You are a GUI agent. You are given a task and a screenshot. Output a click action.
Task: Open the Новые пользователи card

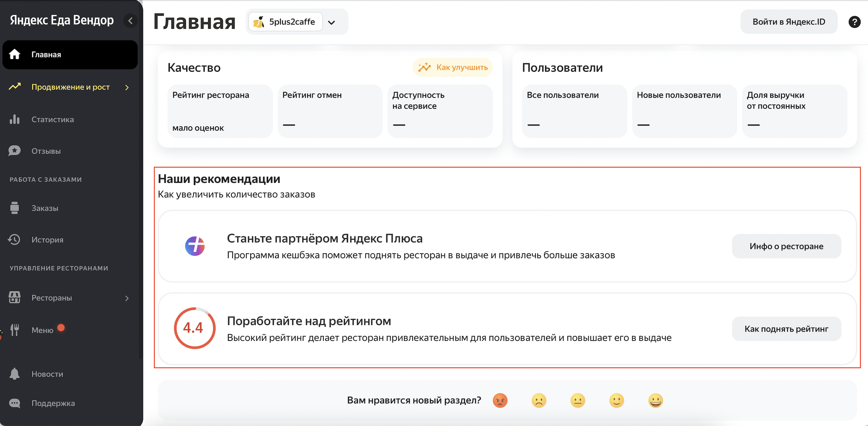click(x=684, y=111)
